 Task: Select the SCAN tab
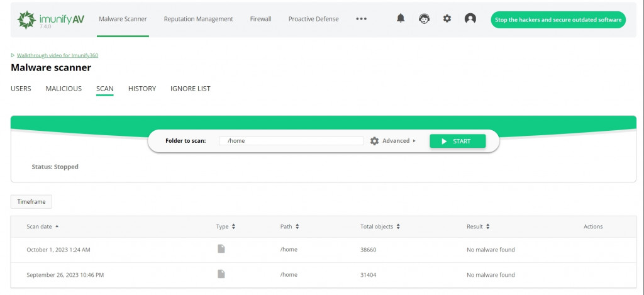pos(105,88)
